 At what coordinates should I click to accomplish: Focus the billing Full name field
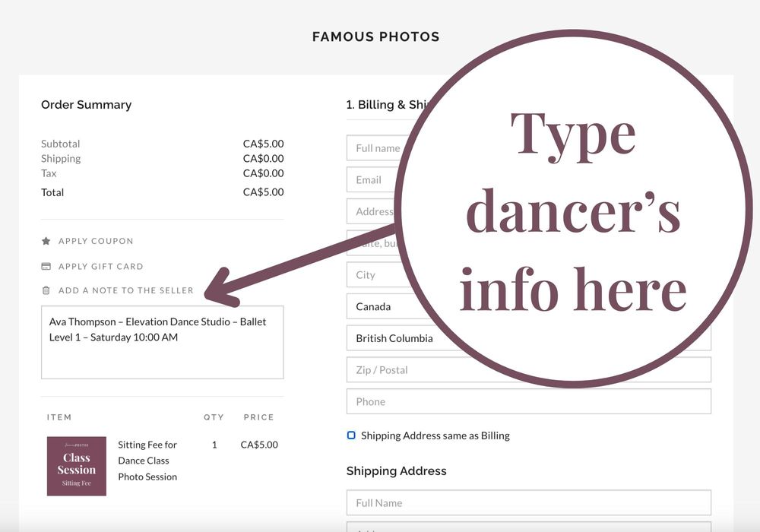372,148
